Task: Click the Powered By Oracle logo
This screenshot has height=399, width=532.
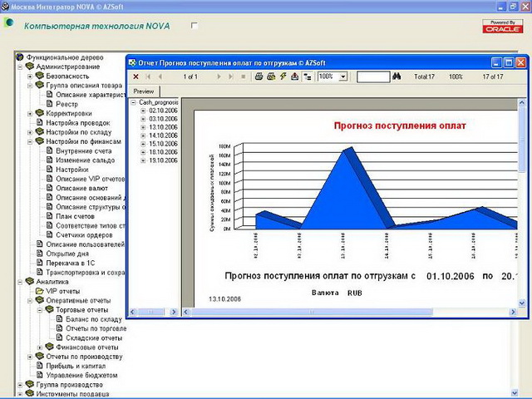Action: pos(502,27)
